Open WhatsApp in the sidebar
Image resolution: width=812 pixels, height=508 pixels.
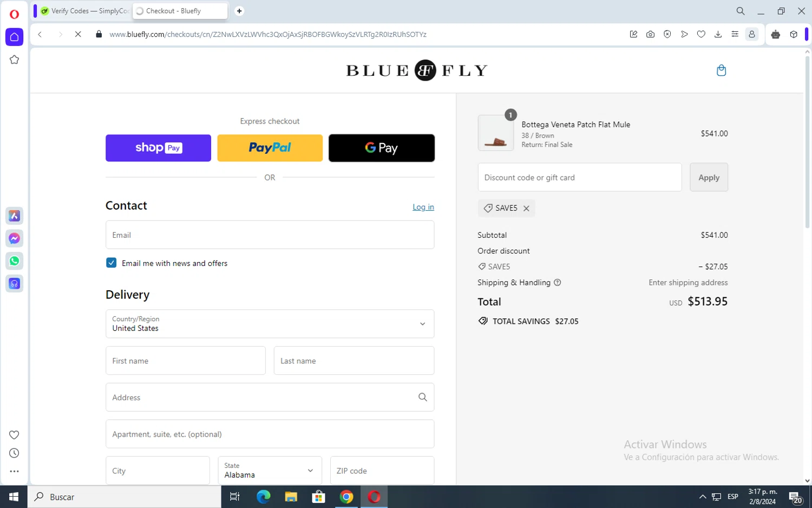click(15, 261)
